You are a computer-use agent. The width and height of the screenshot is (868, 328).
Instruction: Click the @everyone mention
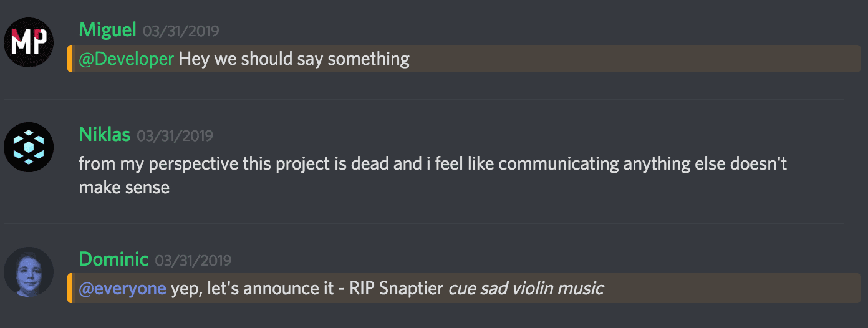point(122,289)
